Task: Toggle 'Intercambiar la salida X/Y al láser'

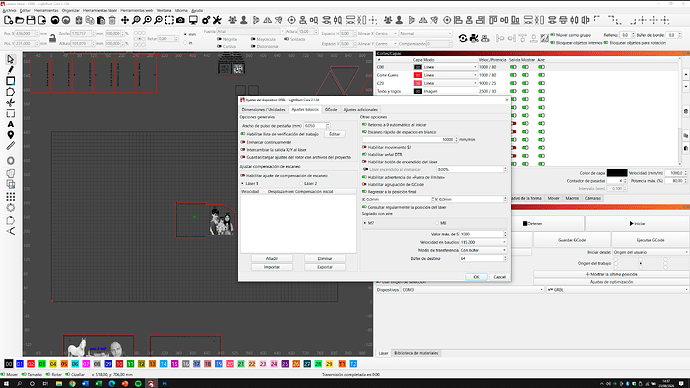Action: tap(243, 150)
